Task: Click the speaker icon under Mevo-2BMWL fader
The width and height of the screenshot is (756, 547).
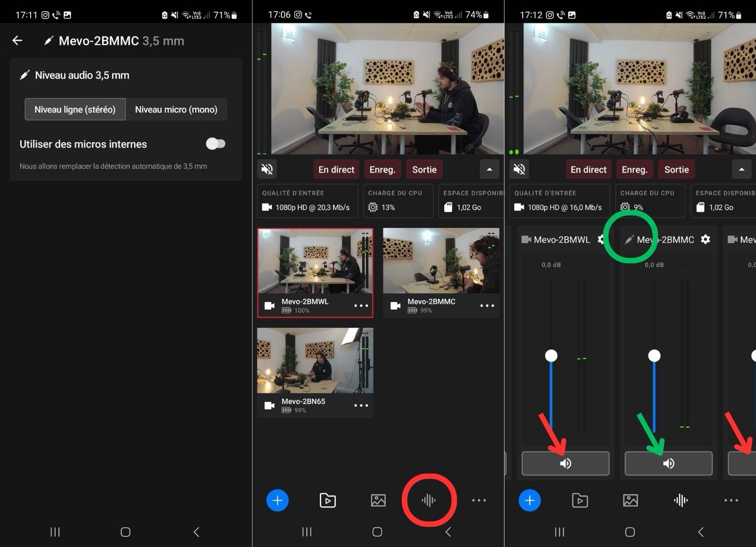Action: click(565, 463)
